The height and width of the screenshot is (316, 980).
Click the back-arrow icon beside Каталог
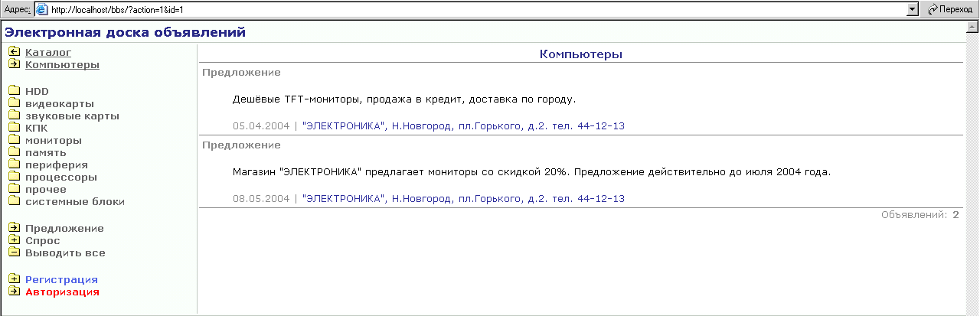click(14, 51)
